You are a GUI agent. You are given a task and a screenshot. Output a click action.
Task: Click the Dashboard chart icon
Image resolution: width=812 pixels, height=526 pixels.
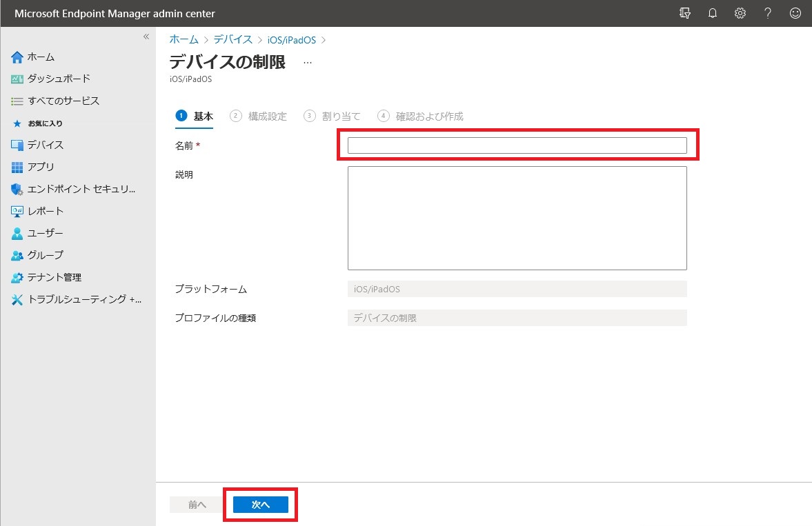[x=17, y=79]
